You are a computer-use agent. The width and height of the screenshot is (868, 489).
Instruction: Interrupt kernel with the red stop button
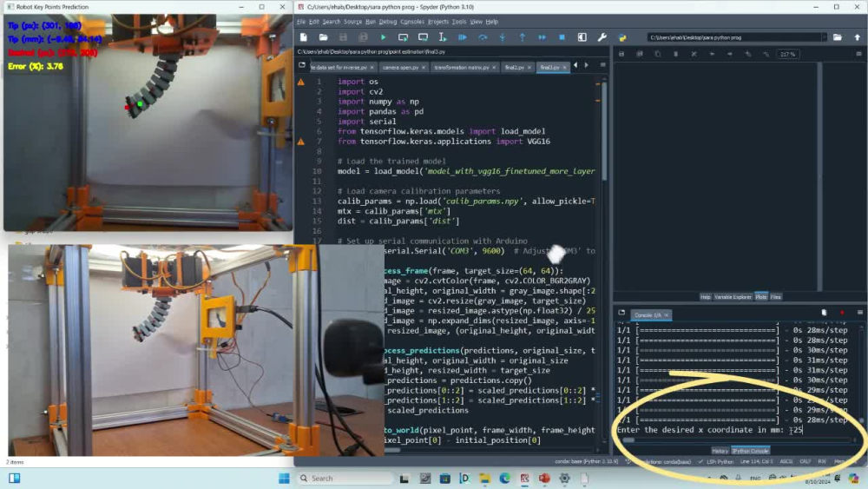coord(842,313)
